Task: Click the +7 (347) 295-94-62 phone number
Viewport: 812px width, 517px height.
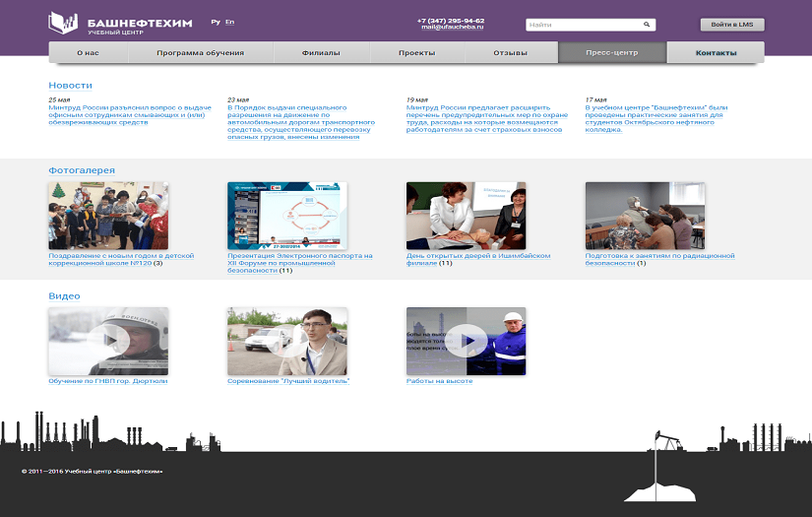Action: point(451,21)
